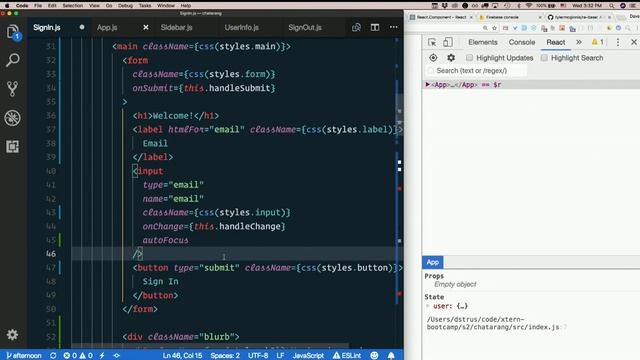The height and width of the screenshot is (360, 640).
Task: Open the Debug view in activity bar
Action: (13, 118)
